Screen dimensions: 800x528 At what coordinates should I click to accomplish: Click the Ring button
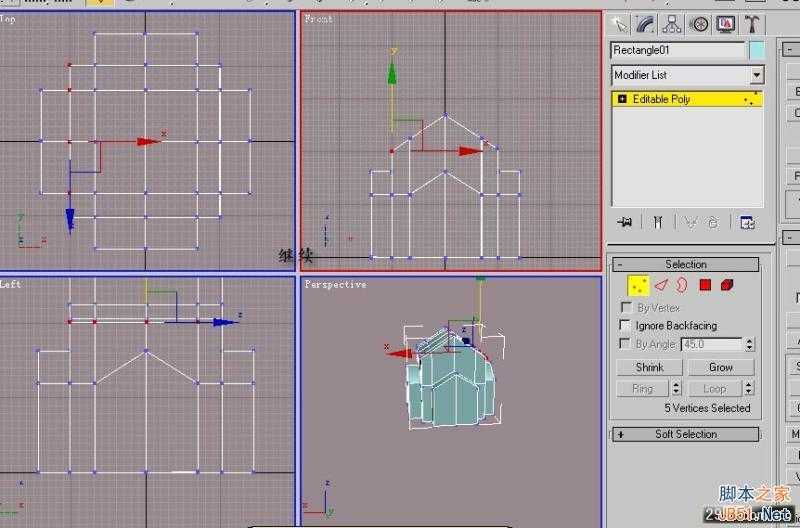(x=642, y=389)
